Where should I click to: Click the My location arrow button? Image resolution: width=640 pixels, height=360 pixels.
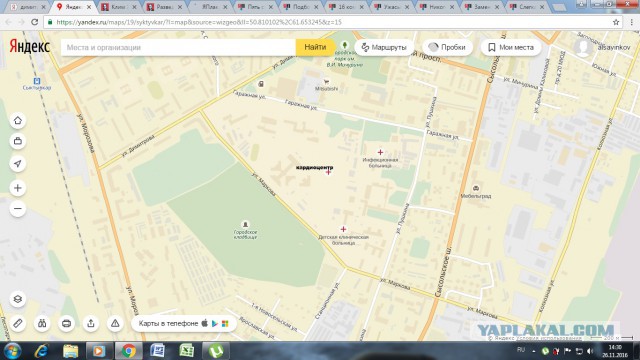18,164
